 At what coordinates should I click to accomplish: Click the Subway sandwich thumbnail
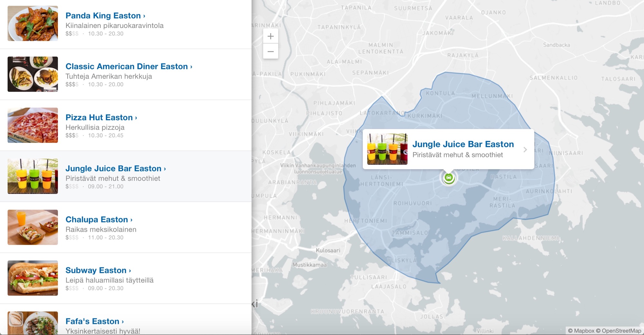click(33, 278)
